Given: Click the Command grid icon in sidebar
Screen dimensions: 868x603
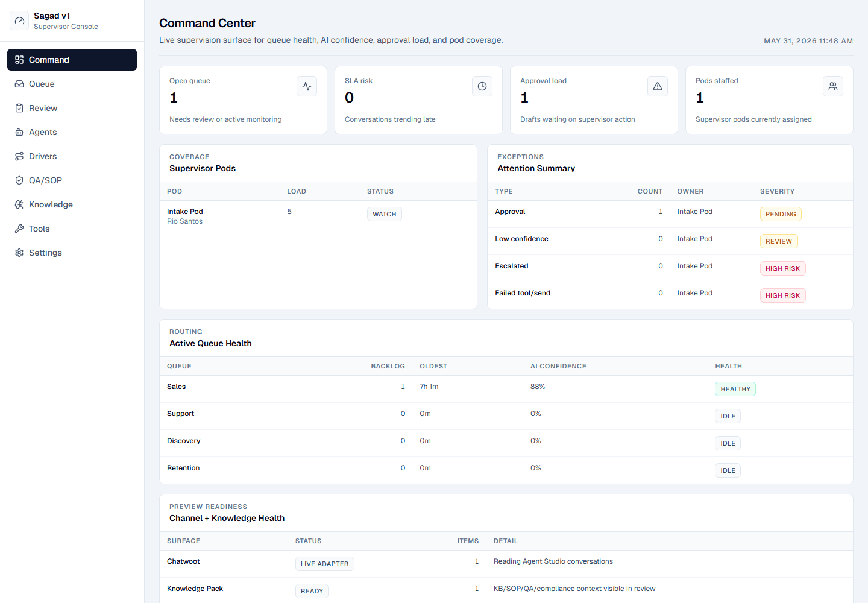Looking at the screenshot, I should [x=19, y=60].
